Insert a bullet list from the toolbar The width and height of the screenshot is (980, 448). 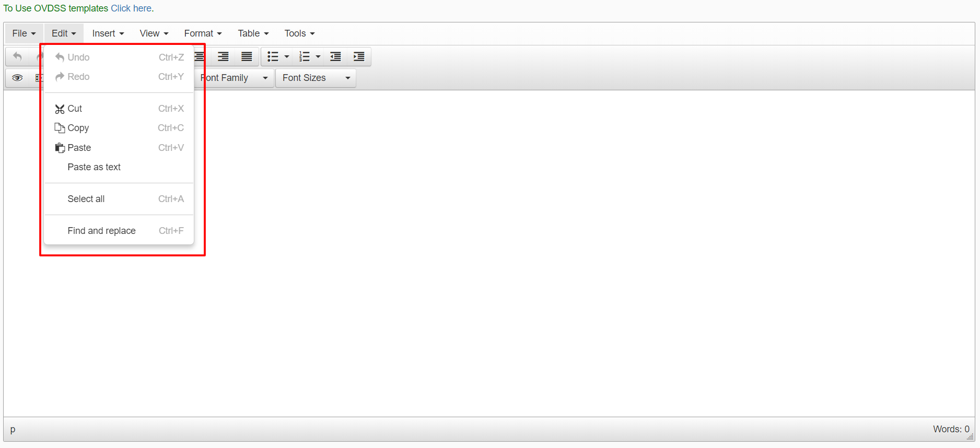pyautogui.click(x=273, y=56)
